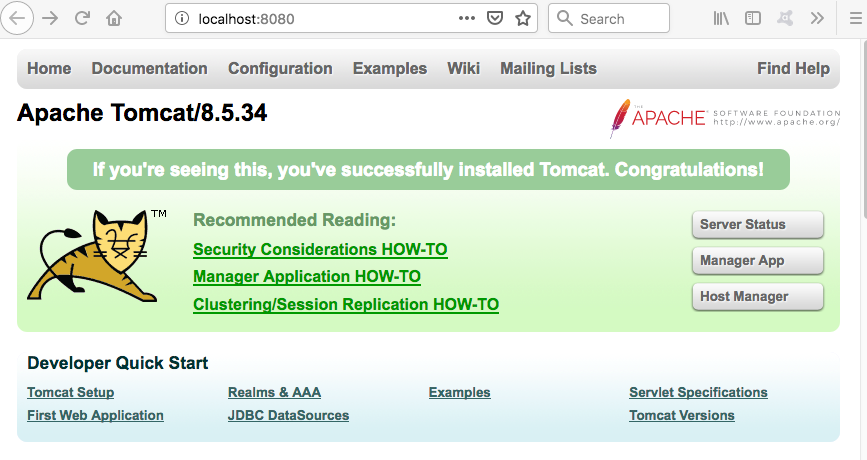
Task: Open the Firefox hamburger menu
Action: pyautogui.click(x=855, y=18)
